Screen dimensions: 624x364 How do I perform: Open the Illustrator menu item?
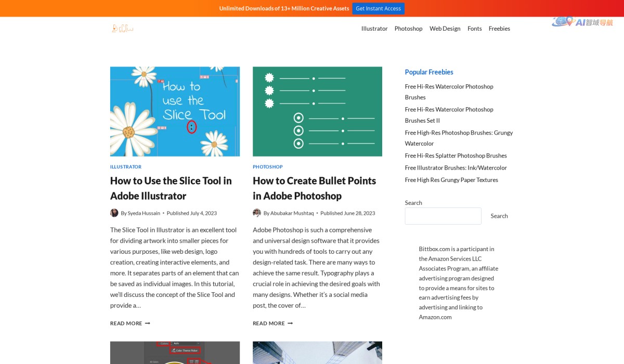point(374,29)
